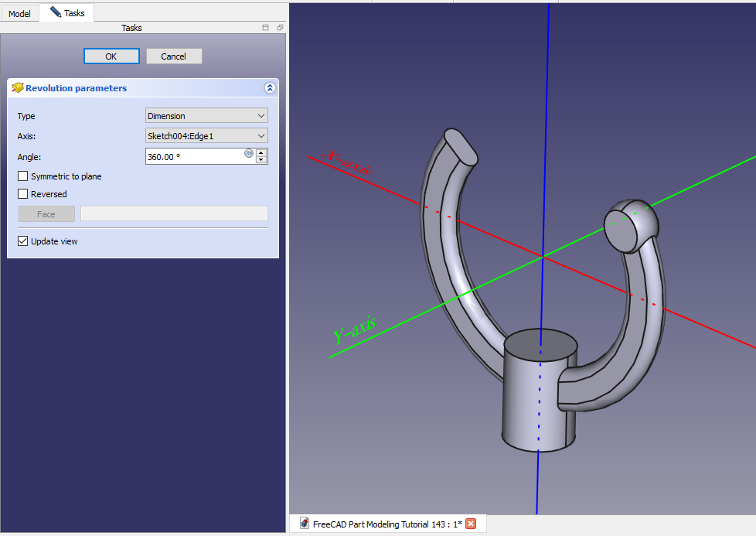
Task: Decrease the Angle value with the down arrow
Action: 261,160
